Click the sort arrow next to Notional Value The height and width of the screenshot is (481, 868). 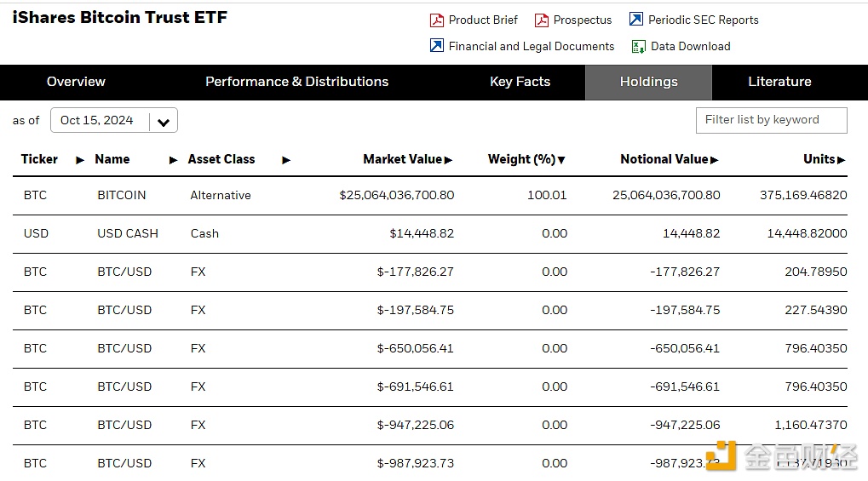[714, 161]
